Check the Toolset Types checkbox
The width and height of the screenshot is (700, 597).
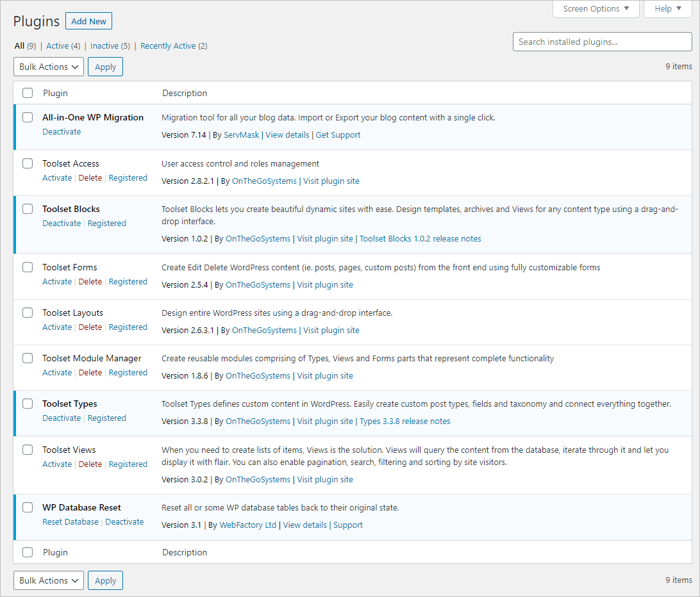(28, 404)
